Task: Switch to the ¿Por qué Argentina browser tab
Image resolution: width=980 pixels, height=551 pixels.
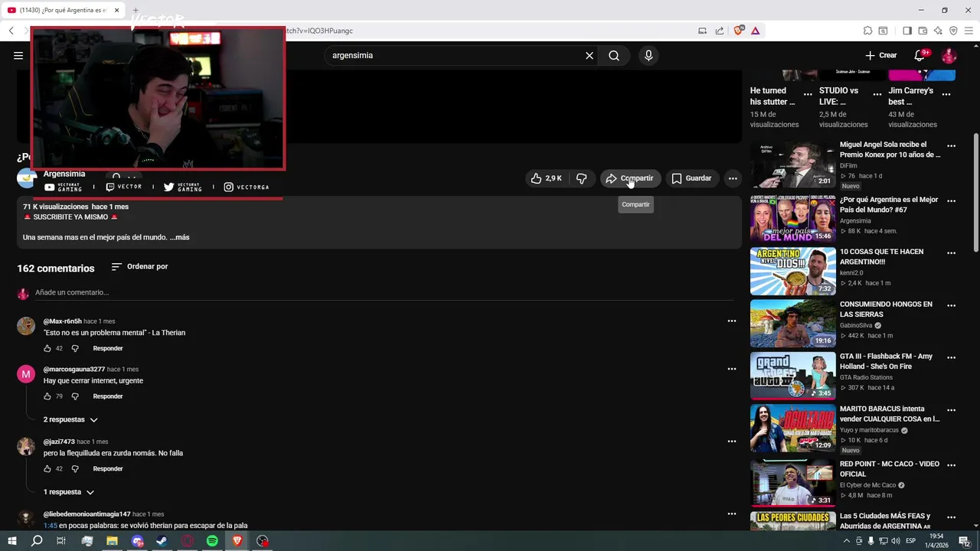Action: tap(63, 10)
